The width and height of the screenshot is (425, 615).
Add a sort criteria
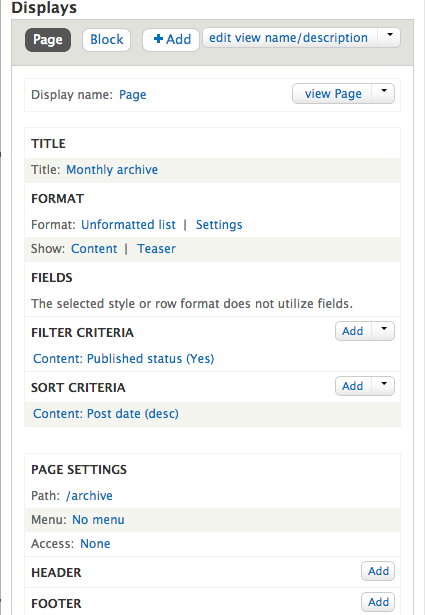353,386
